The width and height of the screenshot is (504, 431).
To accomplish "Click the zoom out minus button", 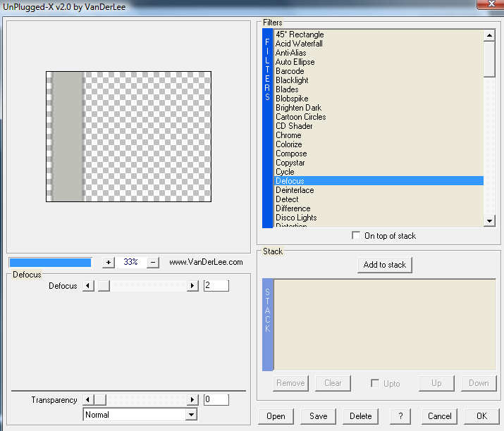I will pyautogui.click(x=154, y=262).
